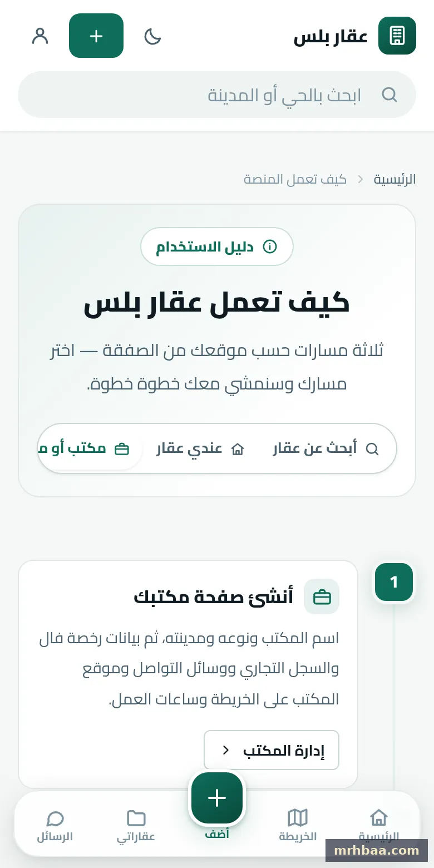Click the chevron arrow in إدارة المكتب

[x=226, y=750]
